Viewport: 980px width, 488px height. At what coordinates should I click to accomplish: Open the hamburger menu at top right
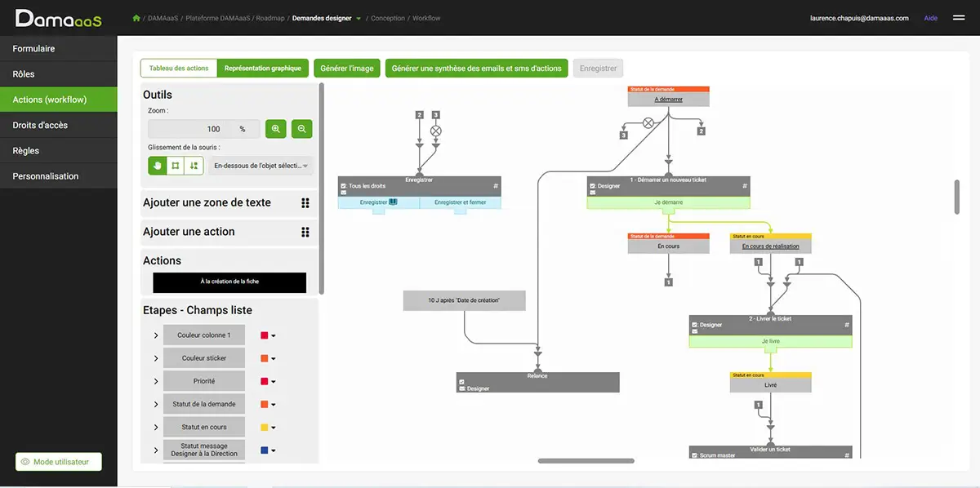tap(959, 18)
